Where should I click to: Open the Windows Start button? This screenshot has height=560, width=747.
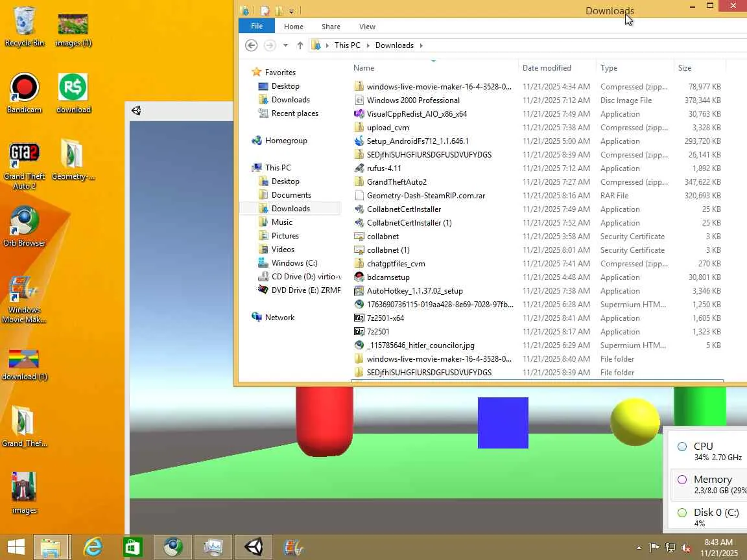16,546
